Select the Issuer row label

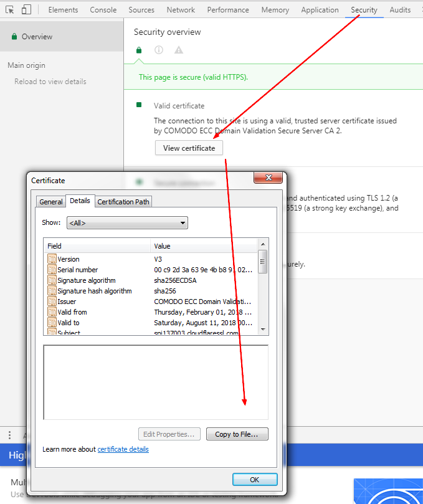pyautogui.click(x=67, y=302)
